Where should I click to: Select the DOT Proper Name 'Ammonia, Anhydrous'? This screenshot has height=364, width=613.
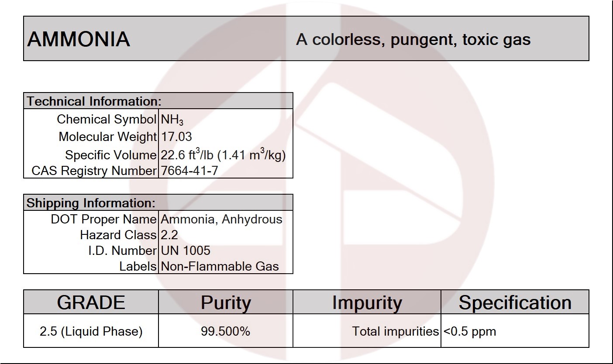222,219
